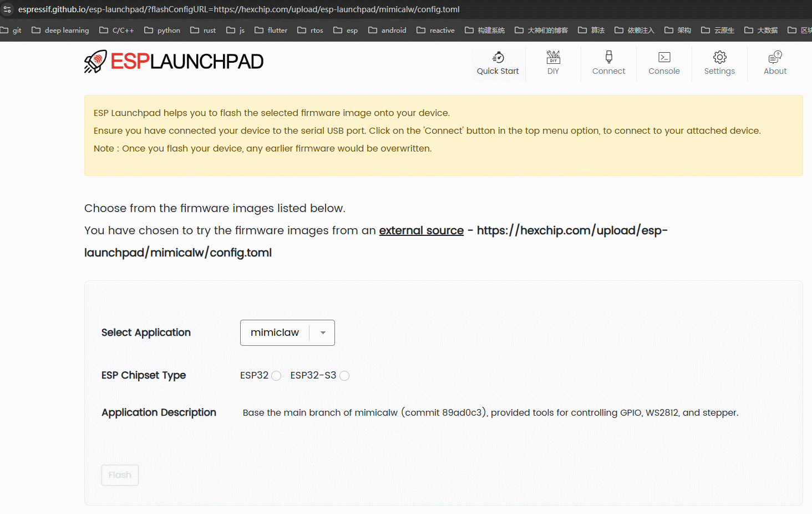Click the Connect USB plug icon

click(x=608, y=57)
